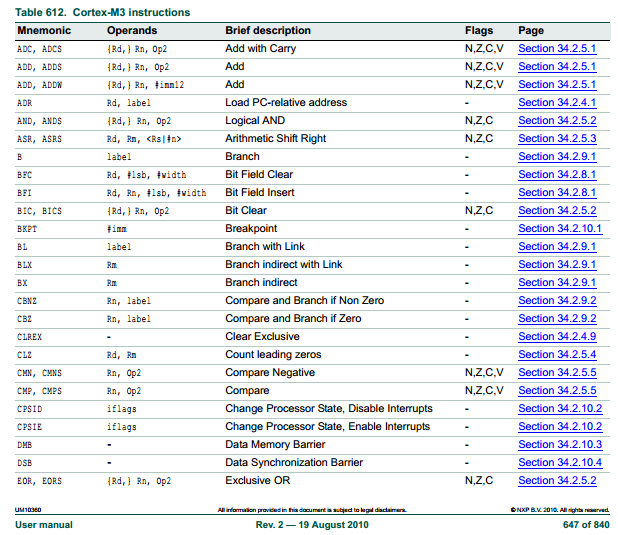Click the Section 34.2.10.1 Breakpoint link
Screen dimensions: 618x535
560,228
